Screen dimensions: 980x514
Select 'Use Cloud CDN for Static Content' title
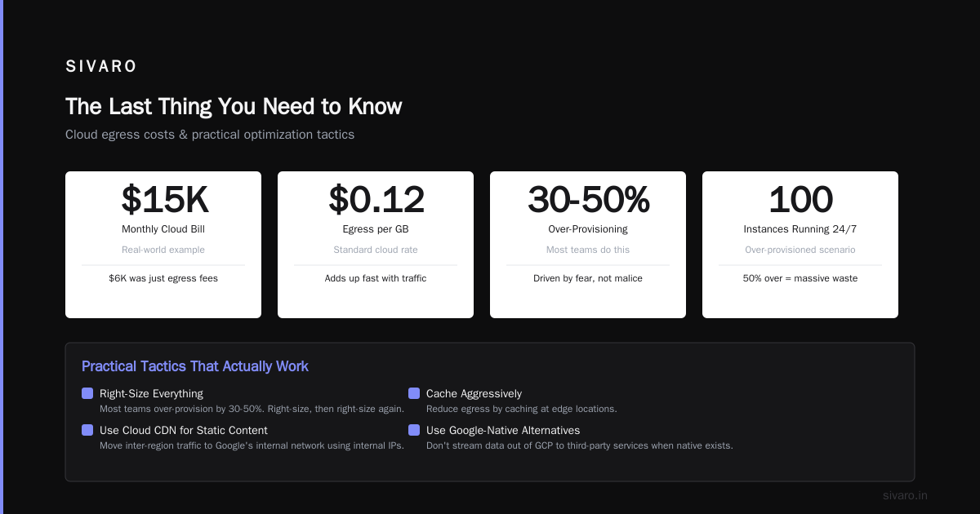(x=184, y=430)
